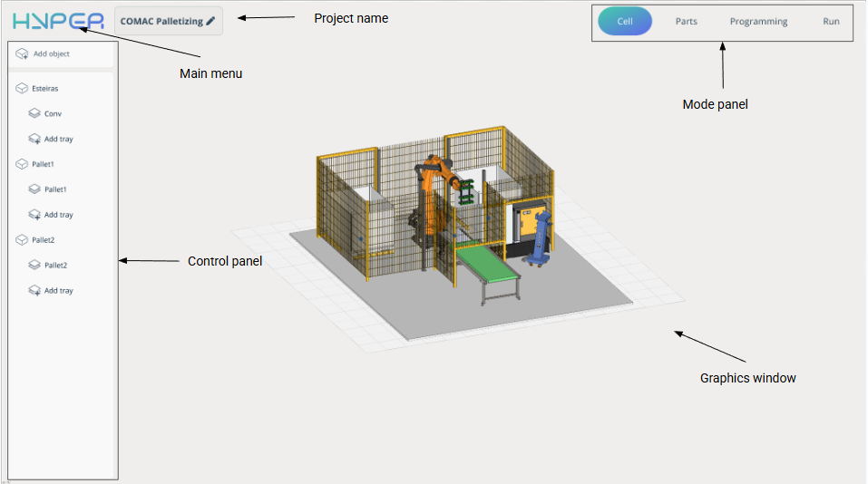Viewport: 868px width, 484px height.
Task: Select the COMAC Palletizing project name
Action: [x=161, y=21]
